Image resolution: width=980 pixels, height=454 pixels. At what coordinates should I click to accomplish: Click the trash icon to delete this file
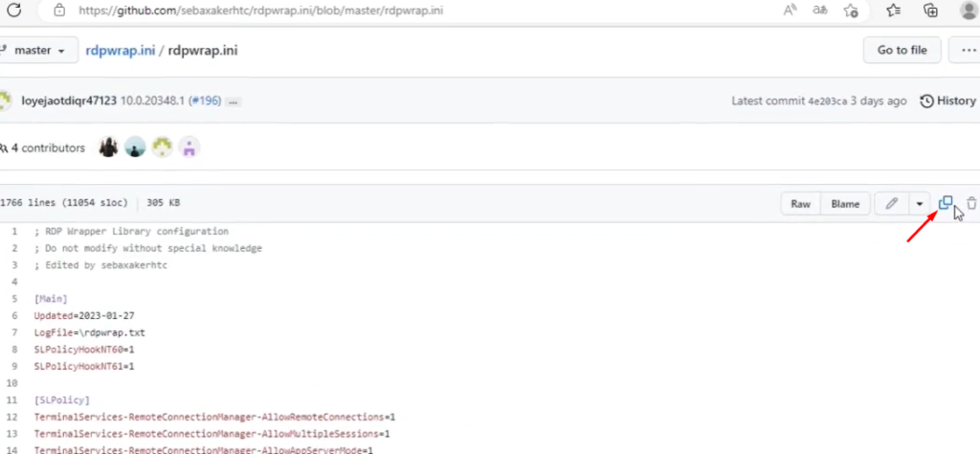coord(971,203)
